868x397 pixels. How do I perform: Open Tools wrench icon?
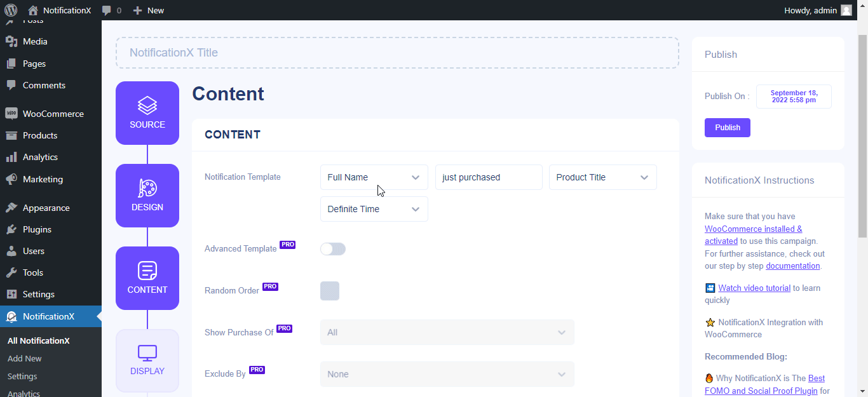coord(11,273)
